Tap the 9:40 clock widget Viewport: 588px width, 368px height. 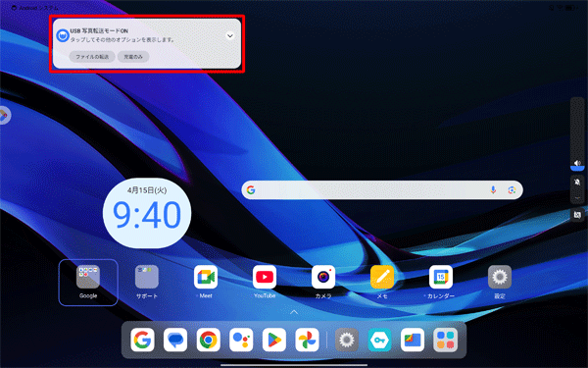point(147,213)
